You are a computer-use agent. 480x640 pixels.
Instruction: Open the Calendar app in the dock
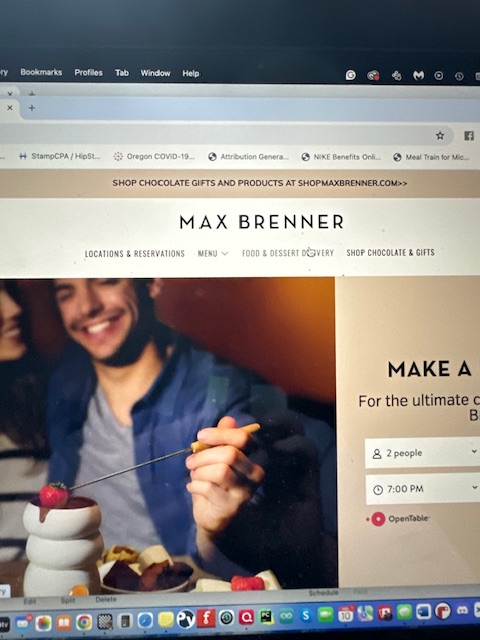346,614
